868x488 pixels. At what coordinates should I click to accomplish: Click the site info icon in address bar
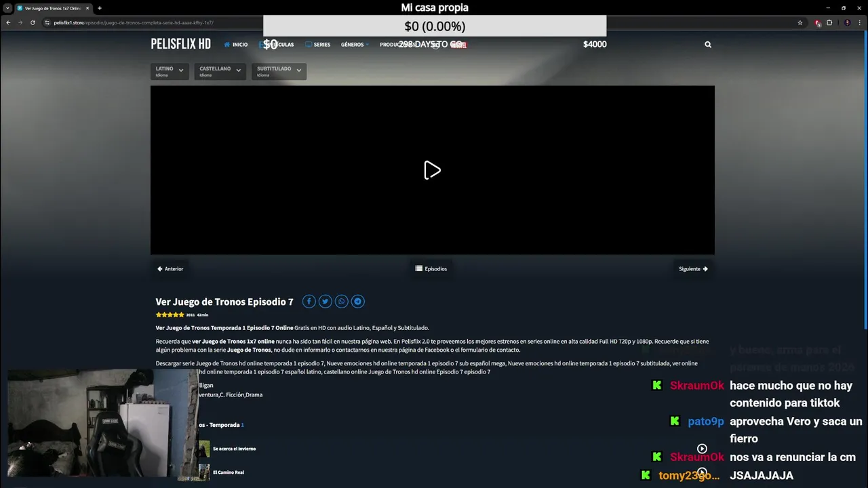pyautogui.click(x=47, y=22)
